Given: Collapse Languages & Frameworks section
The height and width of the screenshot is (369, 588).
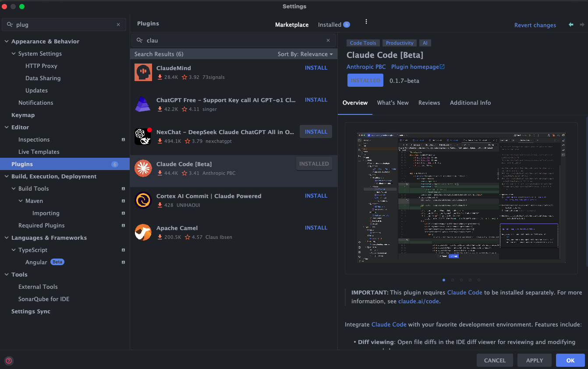Looking at the screenshot, I should point(7,238).
